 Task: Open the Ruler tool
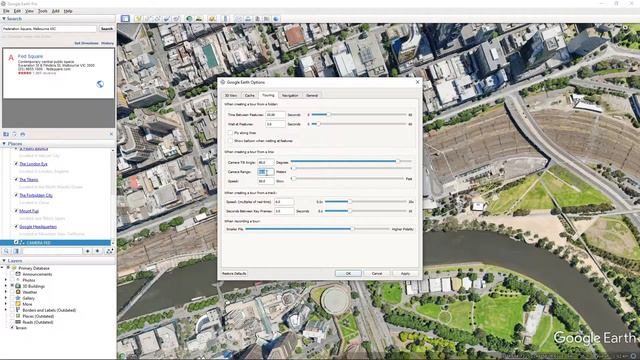click(x=225, y=19)
